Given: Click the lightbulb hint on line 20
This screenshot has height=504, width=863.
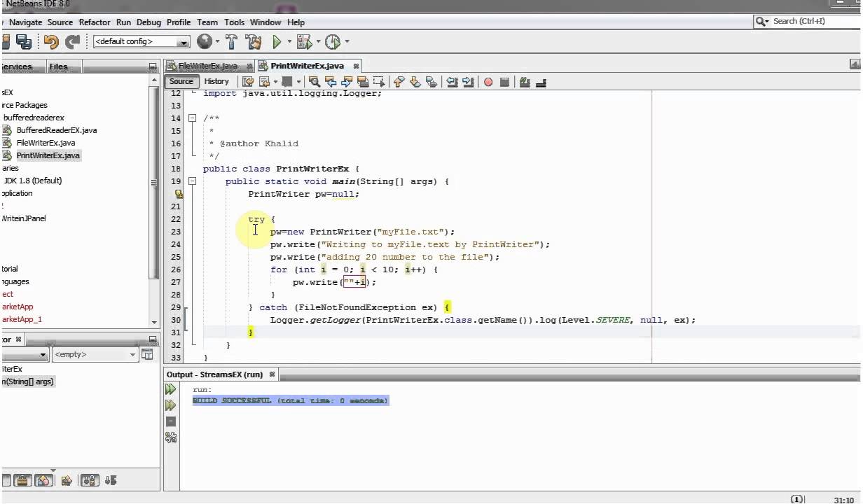Looking at the screenshot, I should coord(179,194).
